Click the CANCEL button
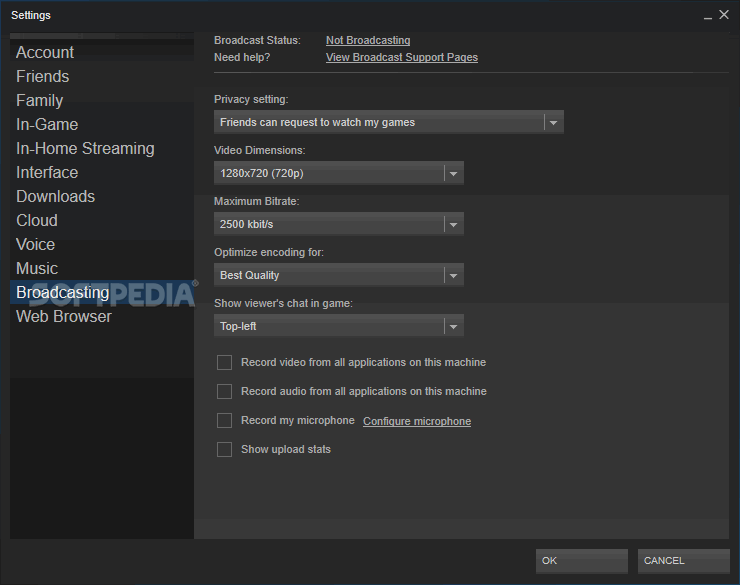 [683, 561]
